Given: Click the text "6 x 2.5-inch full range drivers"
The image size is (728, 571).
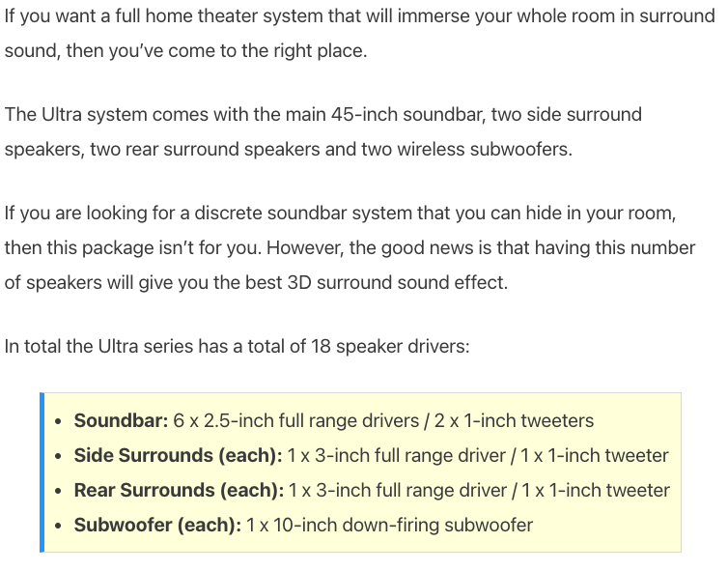Looking at the screenshot, I should [295, 421].
